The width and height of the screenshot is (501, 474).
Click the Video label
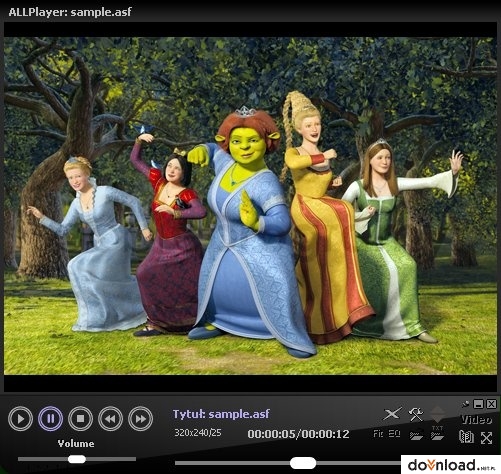pyautogui.click(x=476, y=420)
